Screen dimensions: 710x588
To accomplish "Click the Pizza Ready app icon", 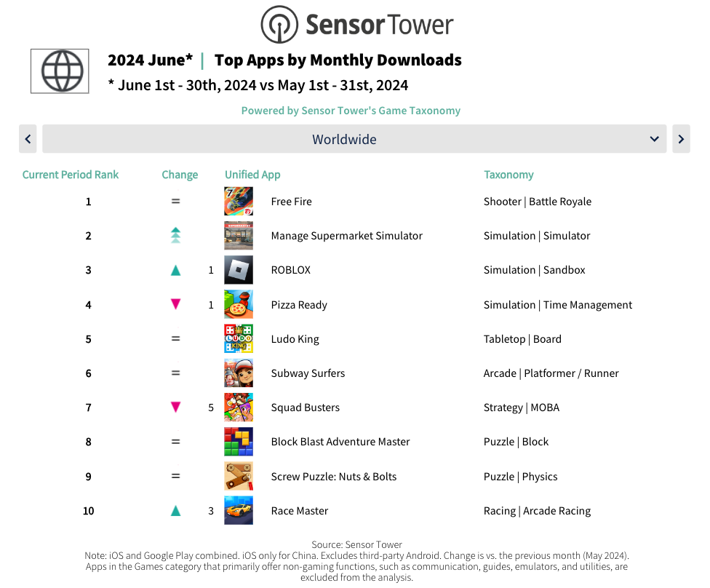I will 239,305.
